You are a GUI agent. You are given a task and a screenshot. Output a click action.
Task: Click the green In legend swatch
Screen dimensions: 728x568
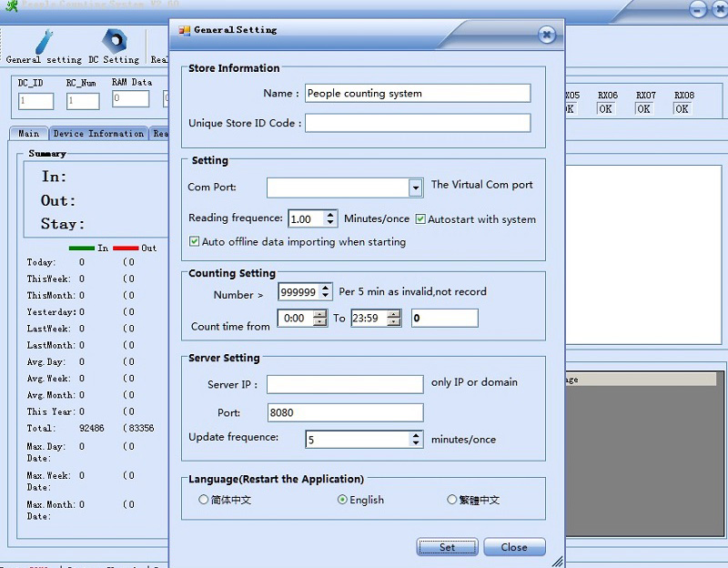pyautogui.click(x=82, y=248)
